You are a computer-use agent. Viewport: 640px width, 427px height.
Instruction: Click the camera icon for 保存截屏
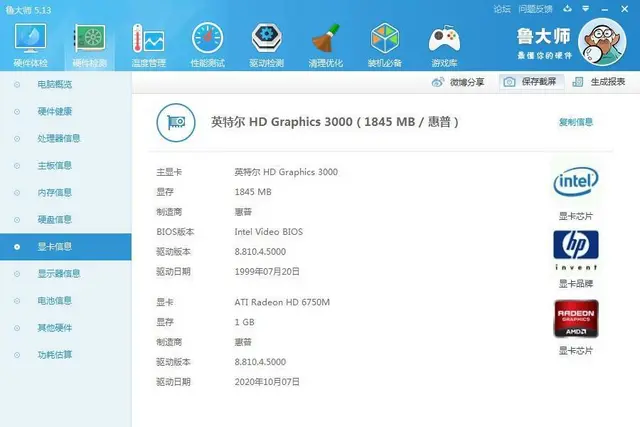click(509, 82)
